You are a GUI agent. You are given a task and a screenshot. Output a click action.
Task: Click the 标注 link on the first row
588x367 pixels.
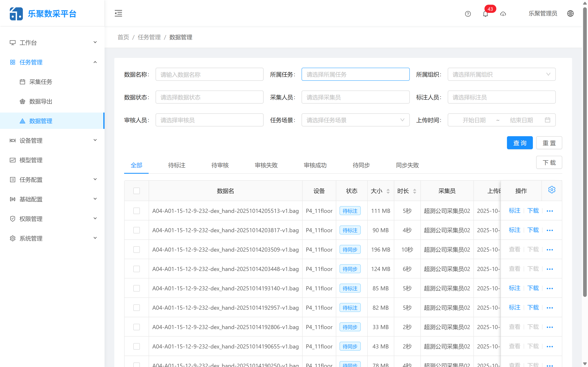tap(514, 211)
